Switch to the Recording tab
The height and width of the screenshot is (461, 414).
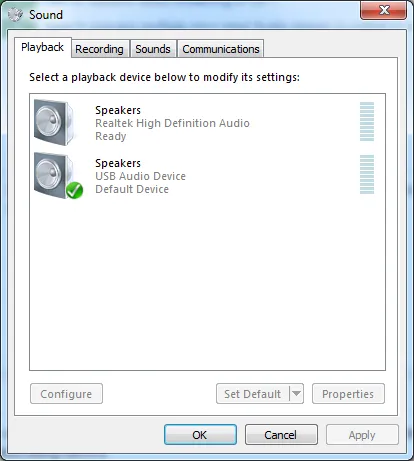pos(99,49)
